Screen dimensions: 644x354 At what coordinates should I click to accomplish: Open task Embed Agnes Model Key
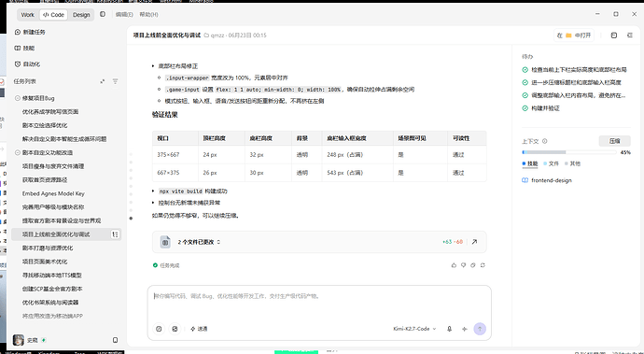pyautogui.click(x=53, y=193)
